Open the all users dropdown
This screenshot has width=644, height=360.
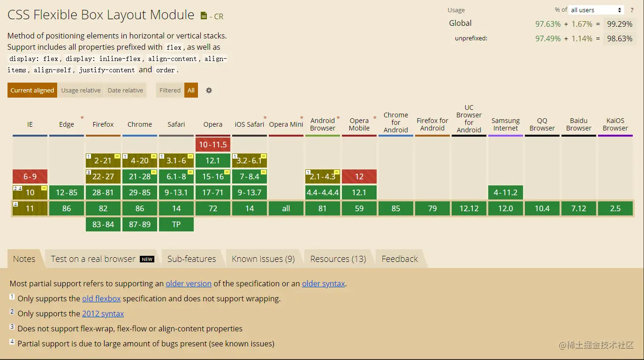[596, 10]
